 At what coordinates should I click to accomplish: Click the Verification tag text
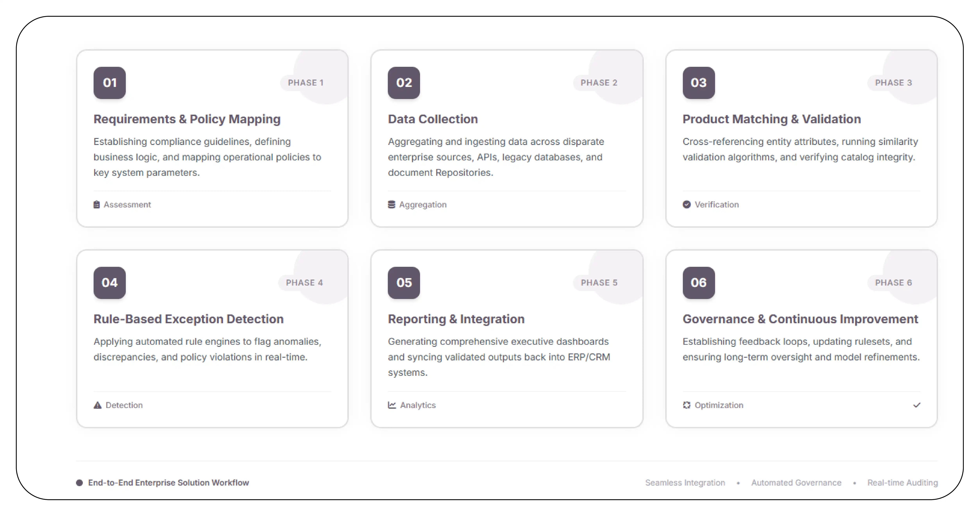coord(717,204)
